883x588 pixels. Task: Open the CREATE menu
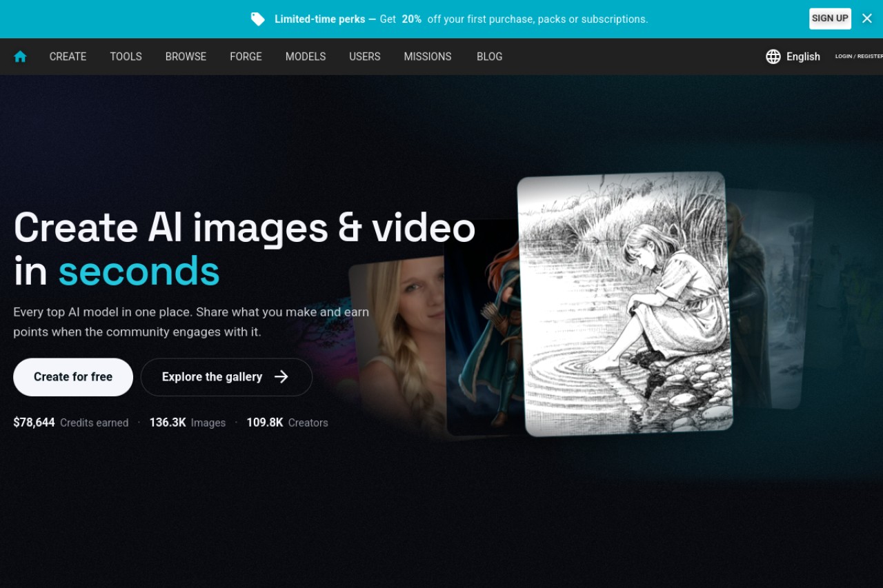[x=68, y=57]
